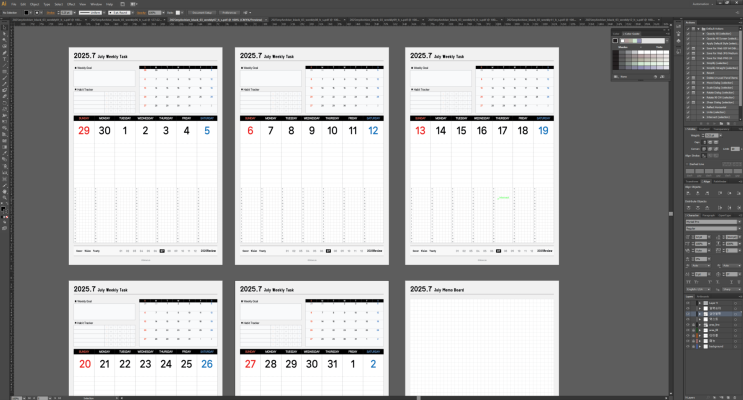Click Delete Selection trash in Layers panel

click(734, 397)
